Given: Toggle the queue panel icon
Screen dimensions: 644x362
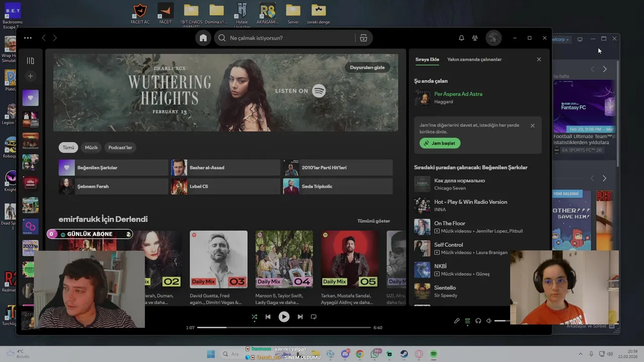Looking at the screenshot, I should tap(467, 321).
